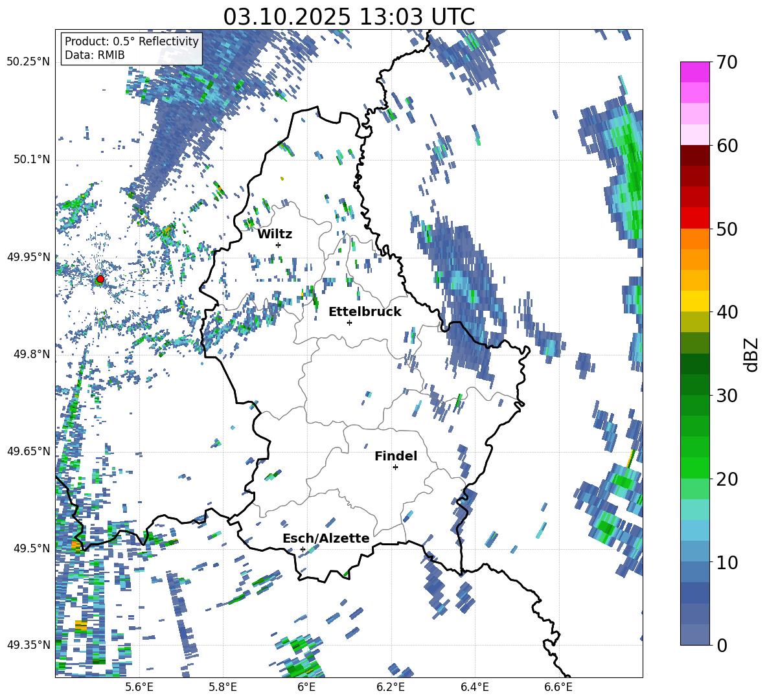Click the Findel station cross marker
The height and width of the screenshot is (700, 767).
pos(395,468)
